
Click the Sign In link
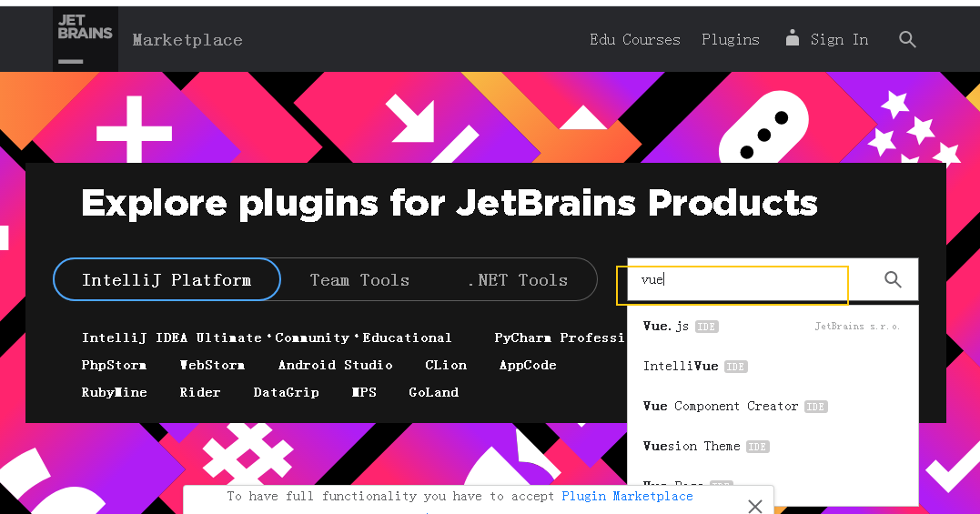[839, 39]
